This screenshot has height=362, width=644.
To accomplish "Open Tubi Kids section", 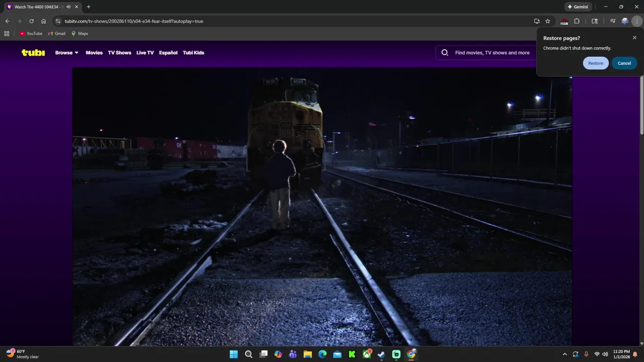I will (193, 53).
